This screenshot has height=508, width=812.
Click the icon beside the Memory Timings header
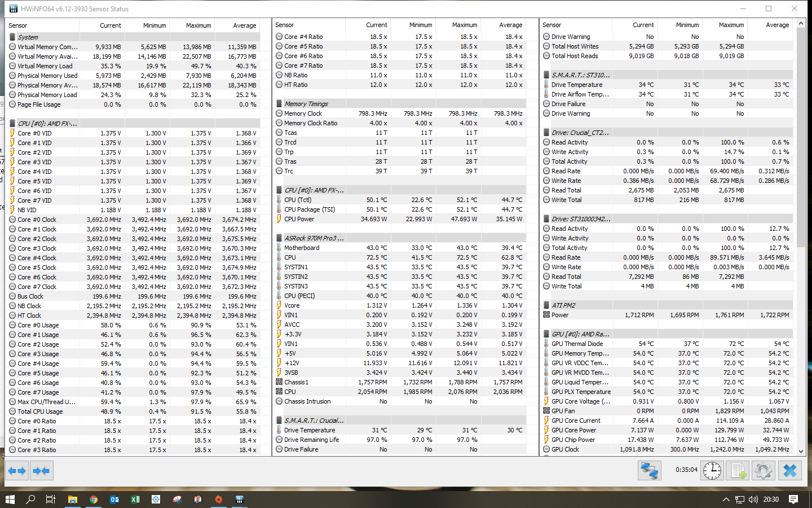click(279, 104)
